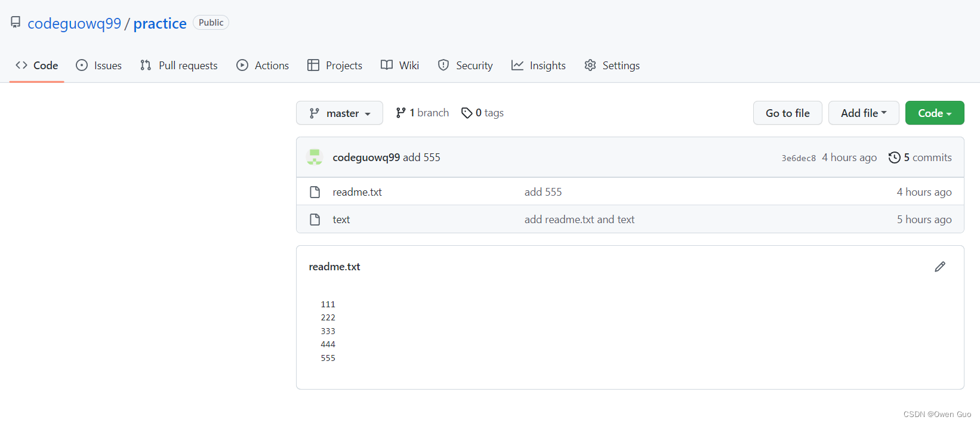The image size is (980, 423).
Task: Click the Security shield icon
Action: click(x=443, y=65)
